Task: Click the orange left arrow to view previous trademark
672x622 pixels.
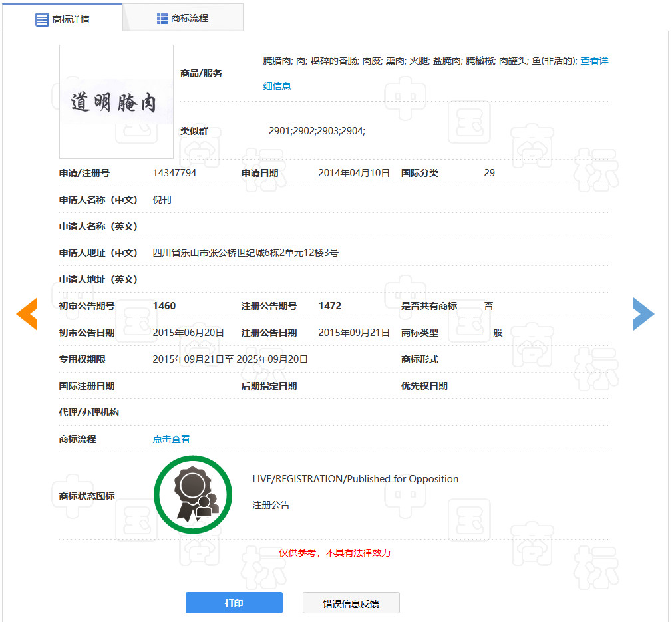Action: [x=27, y=313]
